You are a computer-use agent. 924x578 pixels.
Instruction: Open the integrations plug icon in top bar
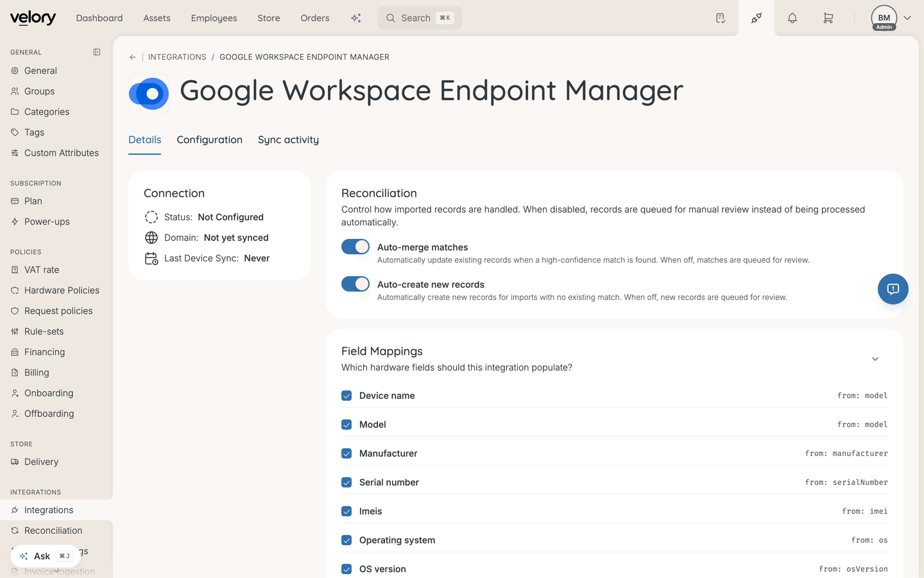[x=757, y=18]
